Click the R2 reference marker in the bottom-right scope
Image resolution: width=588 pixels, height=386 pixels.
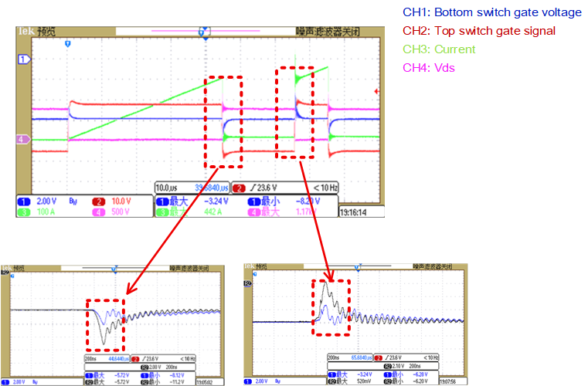tap(247, 284)
